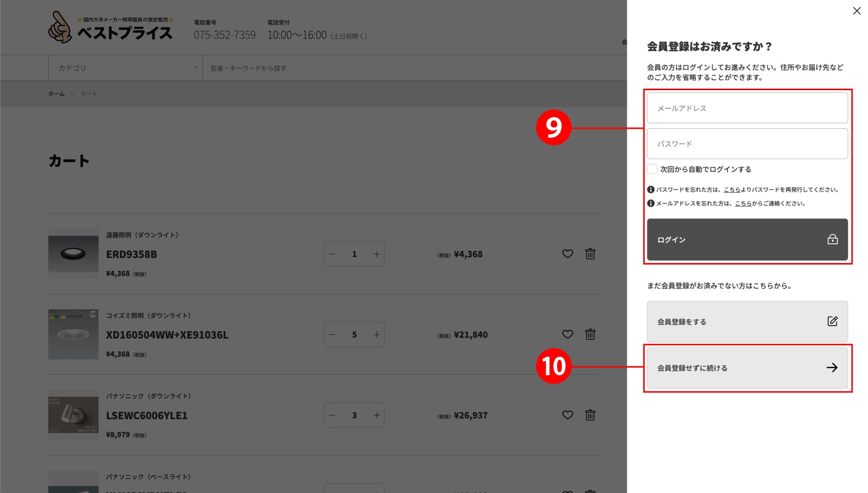This screenshot has height=493, width=868.
Task: Trash the LSEWC6006YLE1 cart item
Action: tap(590, 415)
